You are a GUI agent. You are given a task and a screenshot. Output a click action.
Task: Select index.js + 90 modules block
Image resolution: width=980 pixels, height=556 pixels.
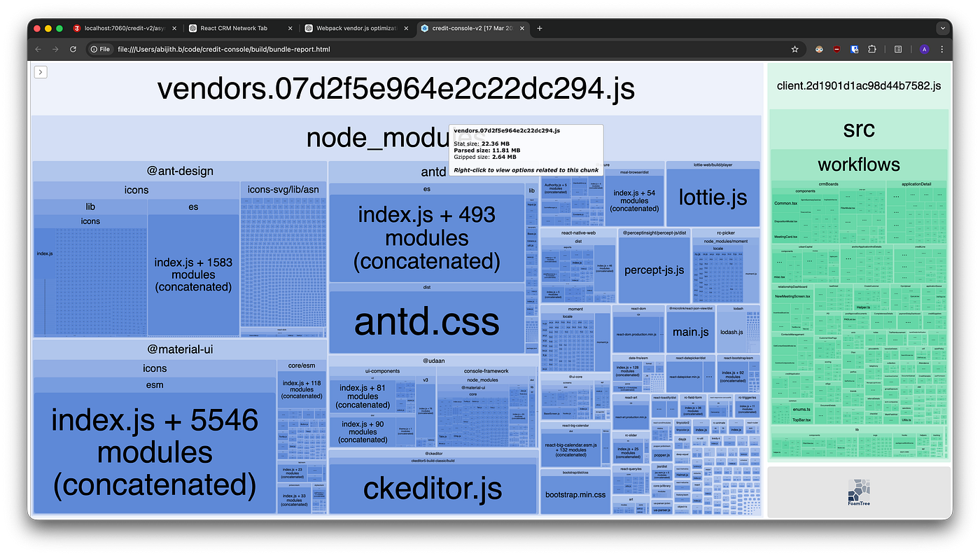coord(362,431)
